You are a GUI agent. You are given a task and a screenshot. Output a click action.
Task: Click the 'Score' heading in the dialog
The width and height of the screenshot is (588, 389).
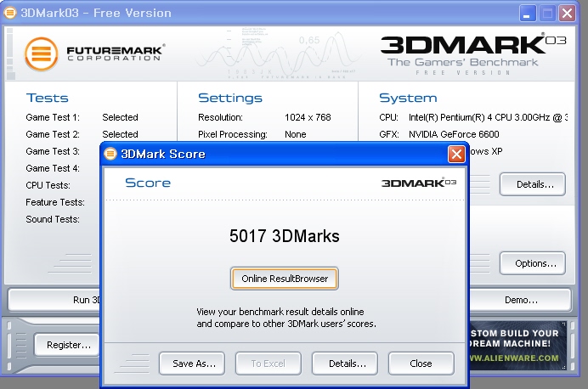click(148, 183)
